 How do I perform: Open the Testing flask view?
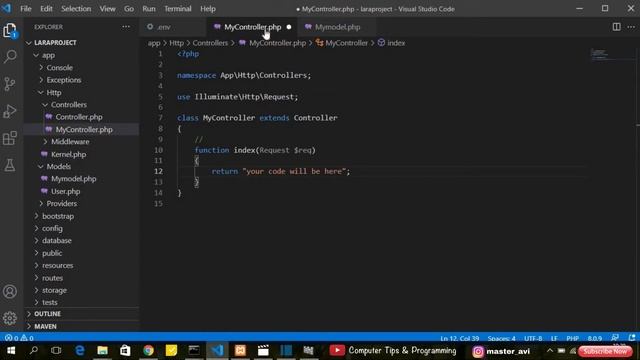point(10,165)
